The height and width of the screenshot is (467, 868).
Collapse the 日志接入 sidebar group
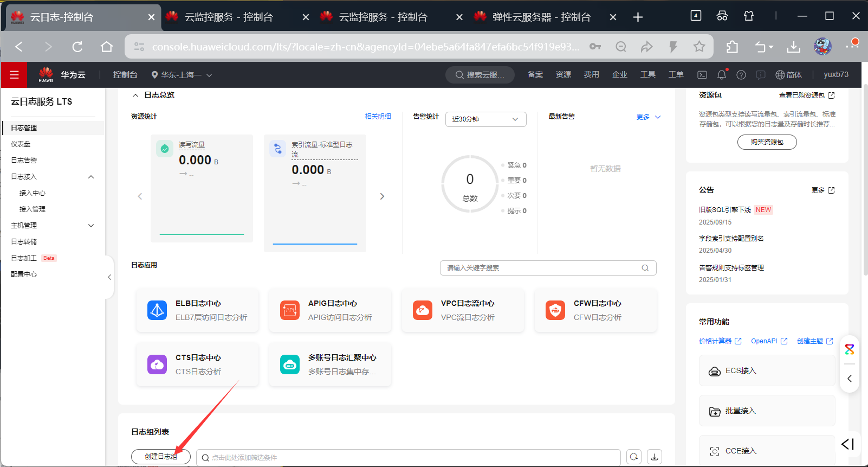click(x=91, y=177)
